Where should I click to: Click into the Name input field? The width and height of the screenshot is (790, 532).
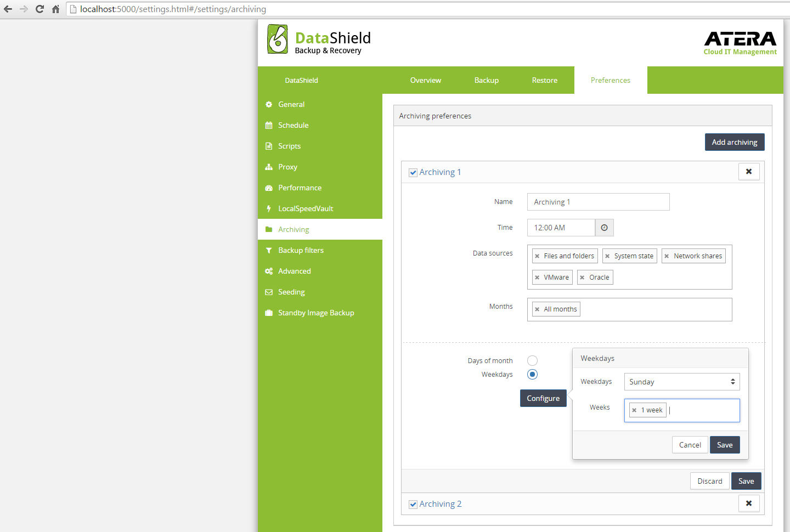point(597,202)
